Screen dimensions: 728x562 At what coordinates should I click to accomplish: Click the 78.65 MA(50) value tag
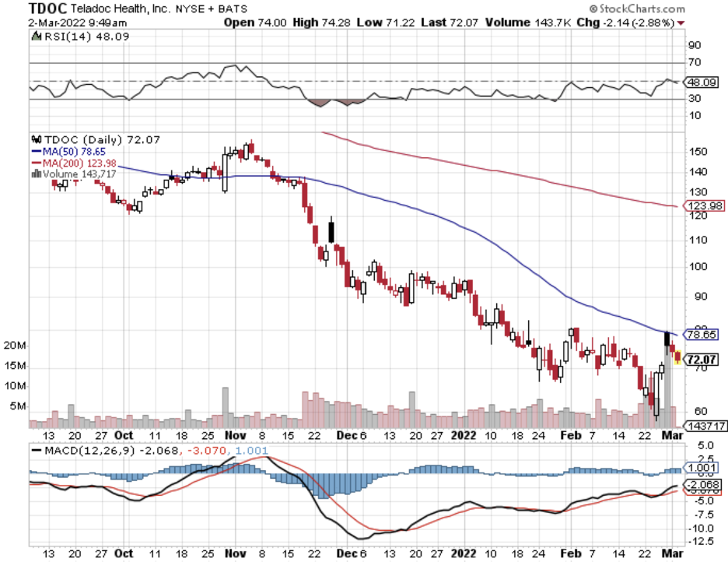(x=701, y=335)
